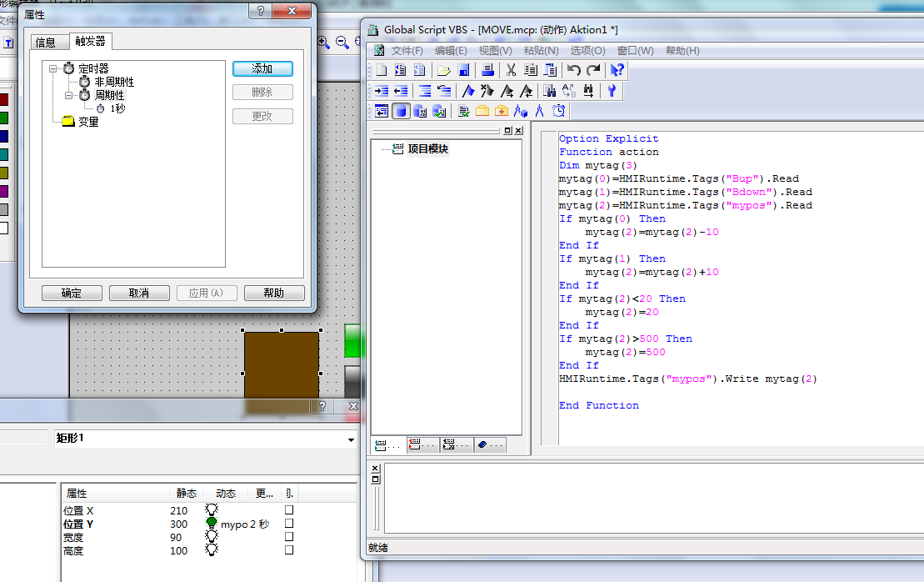924x582 pixels.
Task: Outdent the selected lines
Action: point(401,91)
